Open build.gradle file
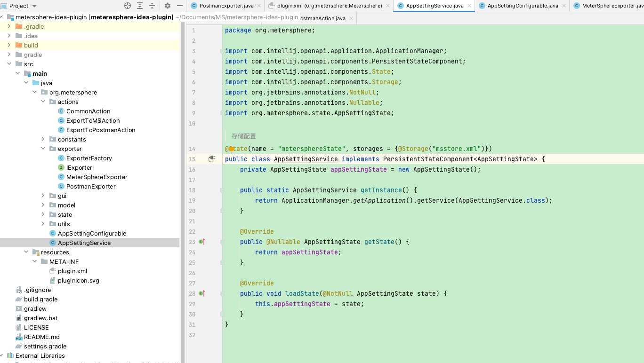 click(x=40, y=299)
